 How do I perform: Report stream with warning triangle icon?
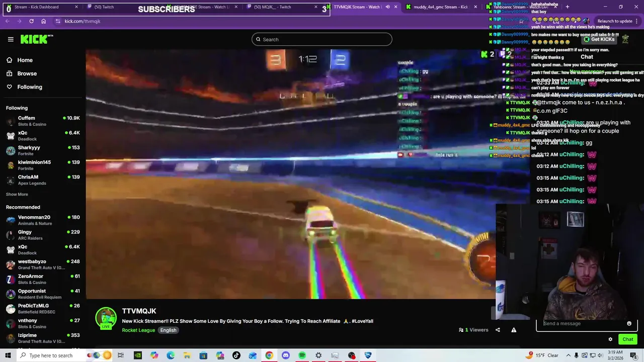pyautogui.click(x=514, y=330)
